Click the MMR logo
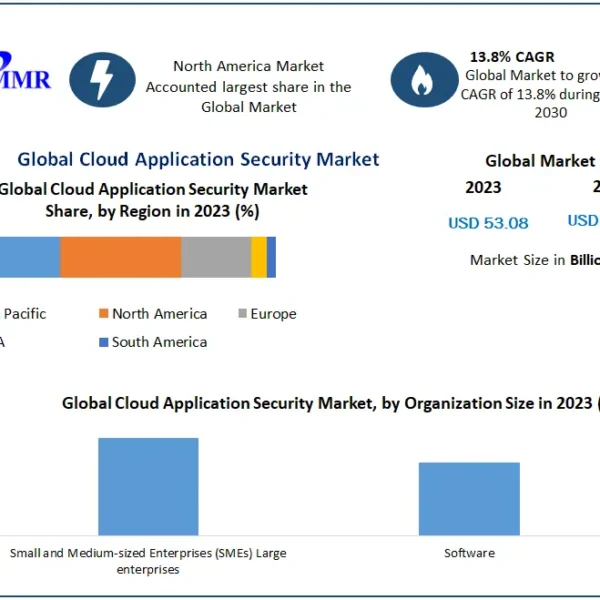Screen dimensions: 600x600 pyautogui.click(x=24, y=71)
